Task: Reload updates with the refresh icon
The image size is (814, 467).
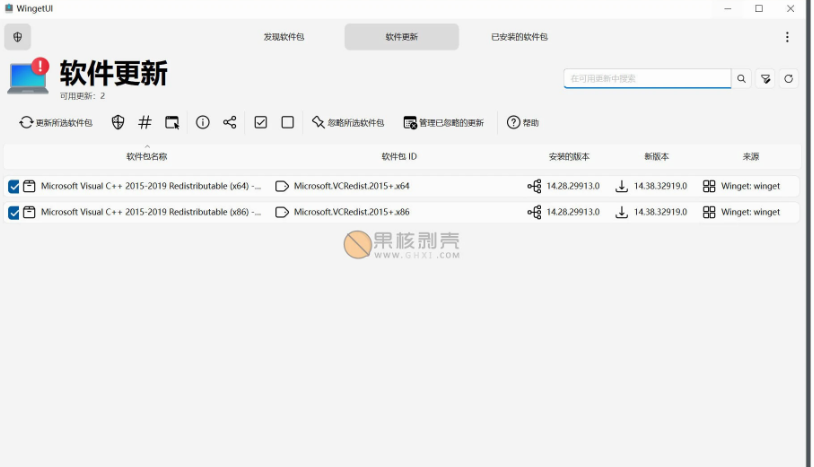Action: click(x=789, y=79)
